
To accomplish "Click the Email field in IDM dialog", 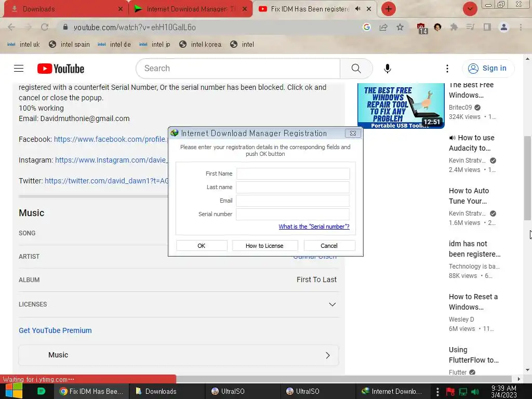I will tap(293, 201).
